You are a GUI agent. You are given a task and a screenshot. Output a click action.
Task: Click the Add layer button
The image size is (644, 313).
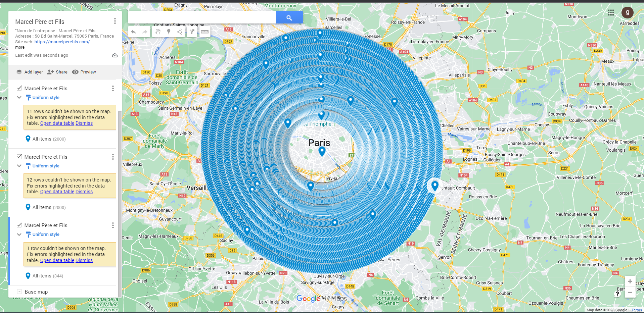click(30, 72)
